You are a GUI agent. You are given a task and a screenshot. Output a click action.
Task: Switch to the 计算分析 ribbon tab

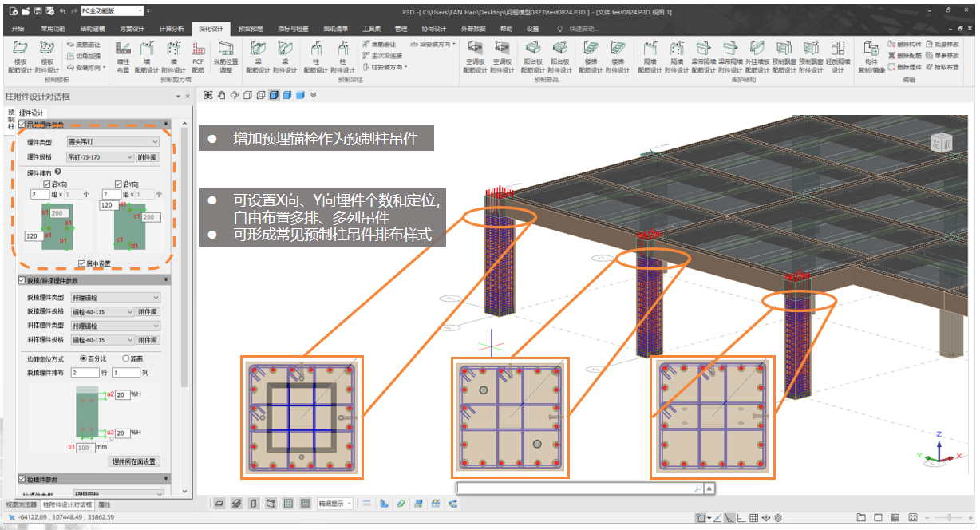point(171,29)
